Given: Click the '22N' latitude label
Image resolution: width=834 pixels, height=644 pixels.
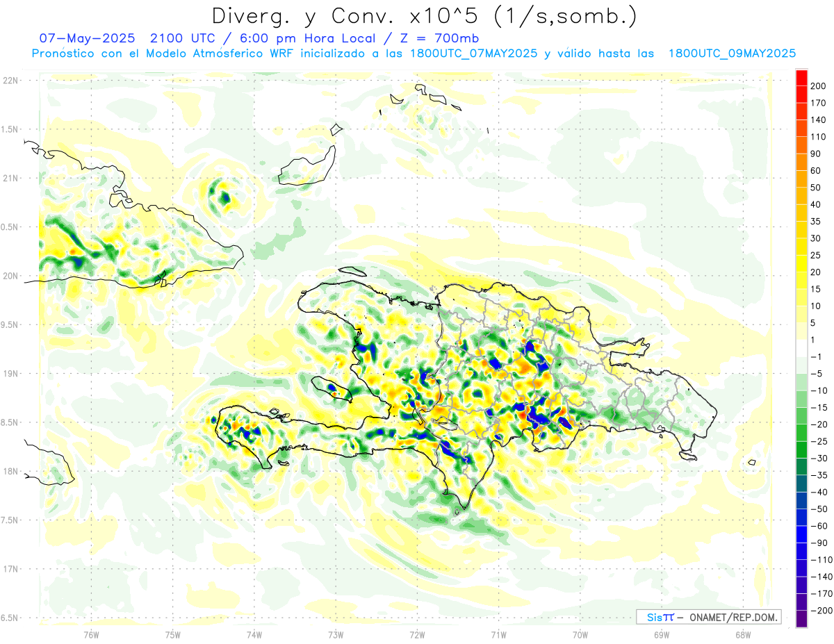Looking at the screenshot, I should point(10,81).
